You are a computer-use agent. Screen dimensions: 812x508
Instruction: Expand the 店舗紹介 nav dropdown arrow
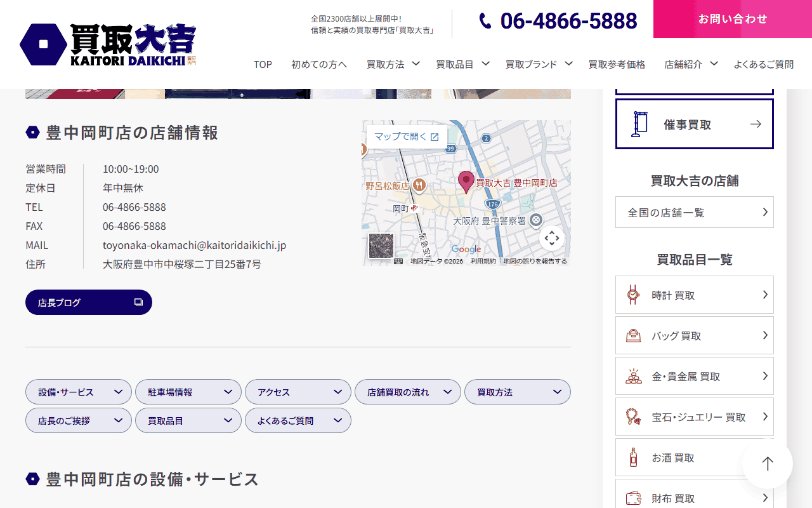[714, 63]
